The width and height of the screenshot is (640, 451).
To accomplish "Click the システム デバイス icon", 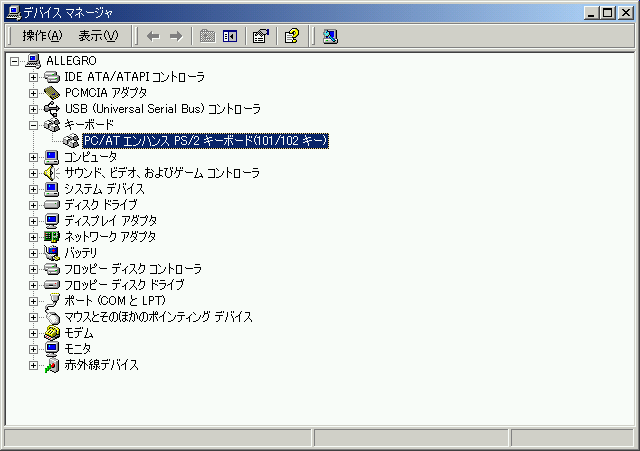I will click(52, 189).
